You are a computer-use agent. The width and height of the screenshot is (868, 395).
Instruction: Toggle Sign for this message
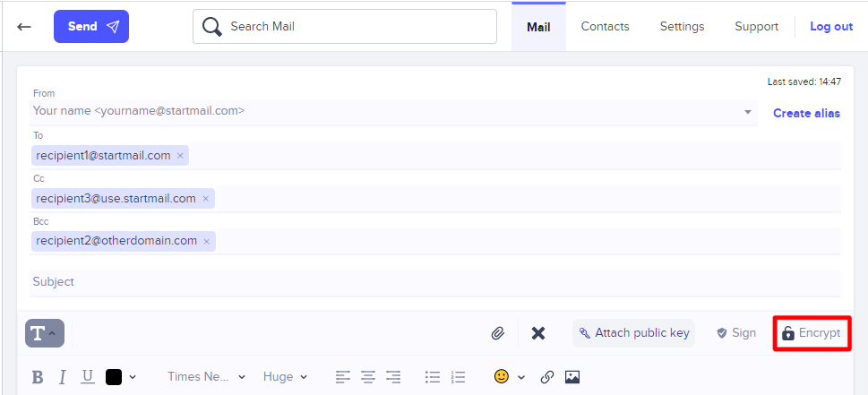[x=735, y=333]
